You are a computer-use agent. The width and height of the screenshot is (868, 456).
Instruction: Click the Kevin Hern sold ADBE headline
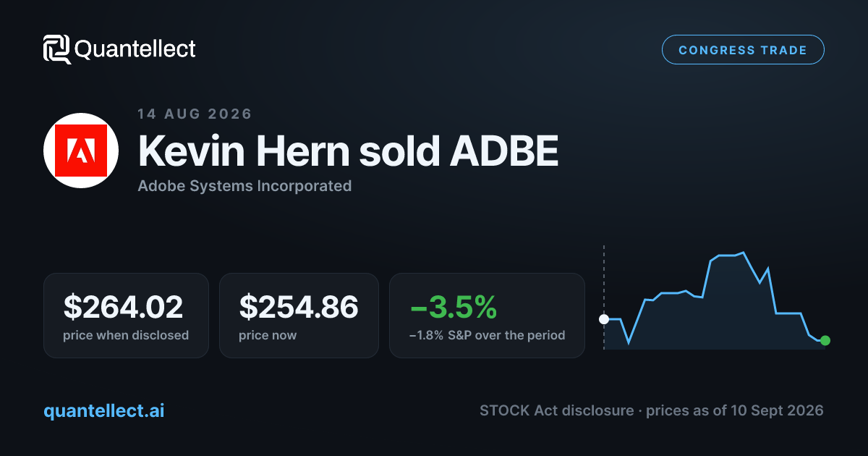pyautogui.click(x=348, y=151)
